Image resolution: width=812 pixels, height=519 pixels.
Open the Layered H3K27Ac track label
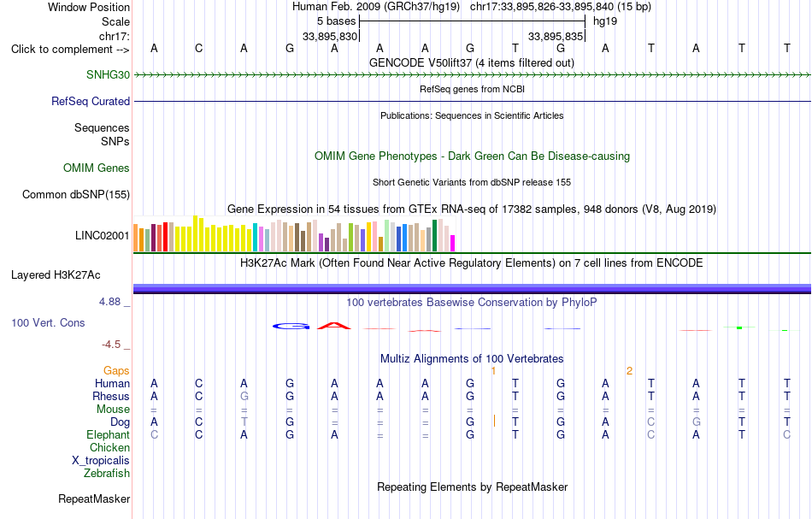[x=56, y=275]
